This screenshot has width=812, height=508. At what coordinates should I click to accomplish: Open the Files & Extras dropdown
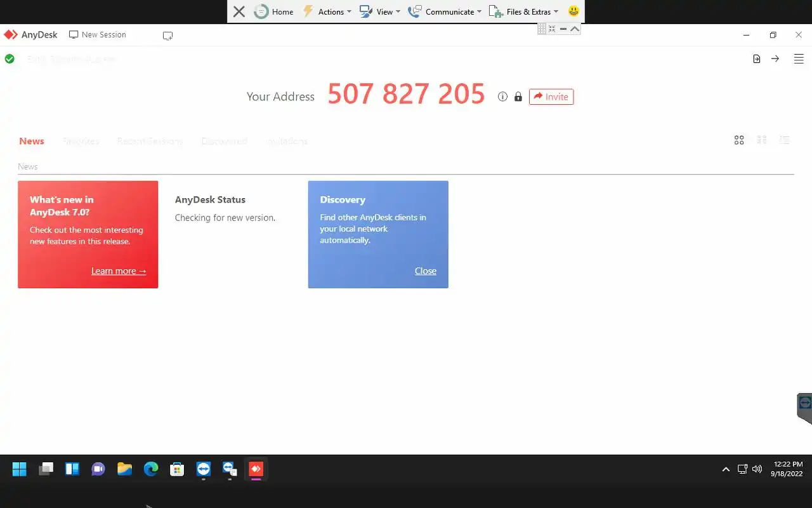coord(523,11)
